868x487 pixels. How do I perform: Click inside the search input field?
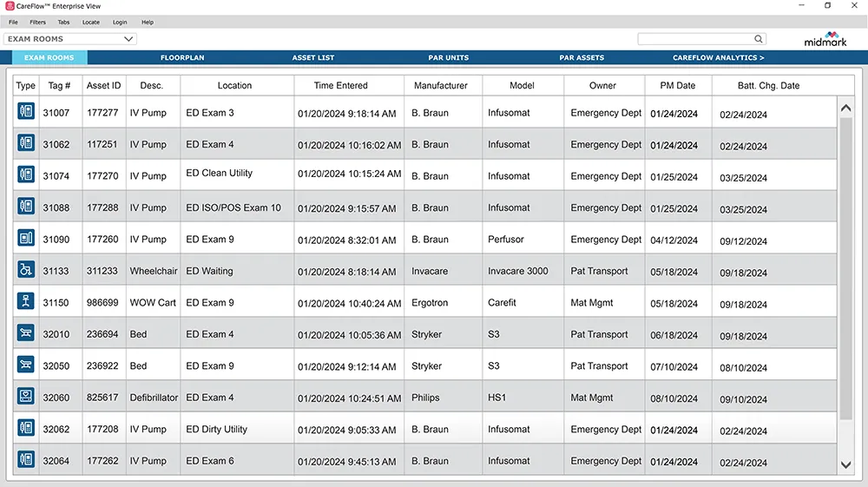click(x=694, y=39)
